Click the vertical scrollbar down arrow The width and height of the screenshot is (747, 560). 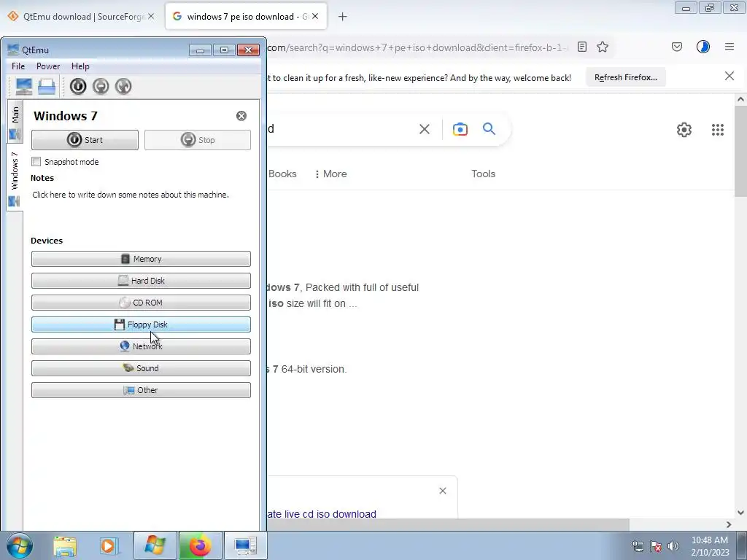741,513
